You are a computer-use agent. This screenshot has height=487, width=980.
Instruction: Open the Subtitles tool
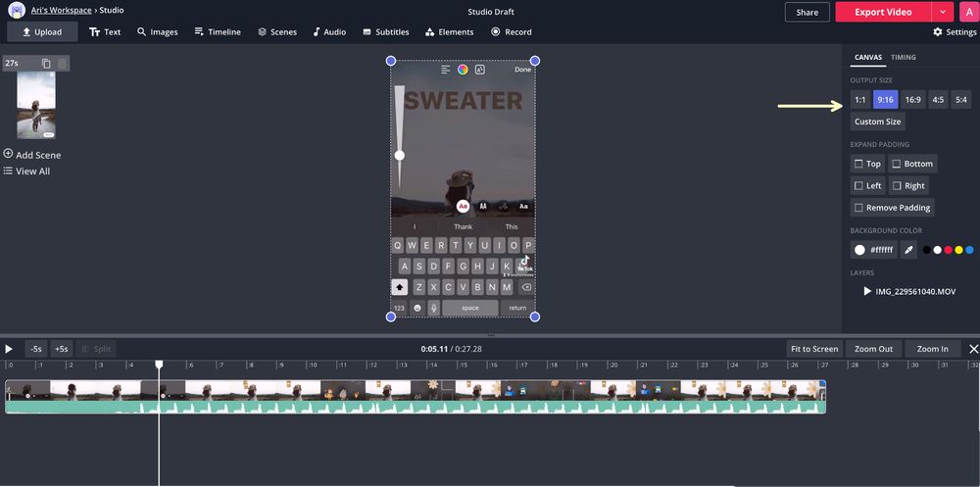(385, 31)
